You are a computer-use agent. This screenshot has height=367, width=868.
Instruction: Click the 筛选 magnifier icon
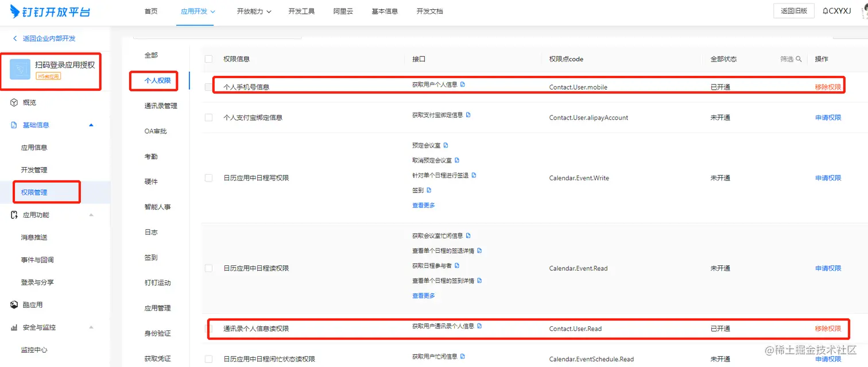[x=799, y=59]
